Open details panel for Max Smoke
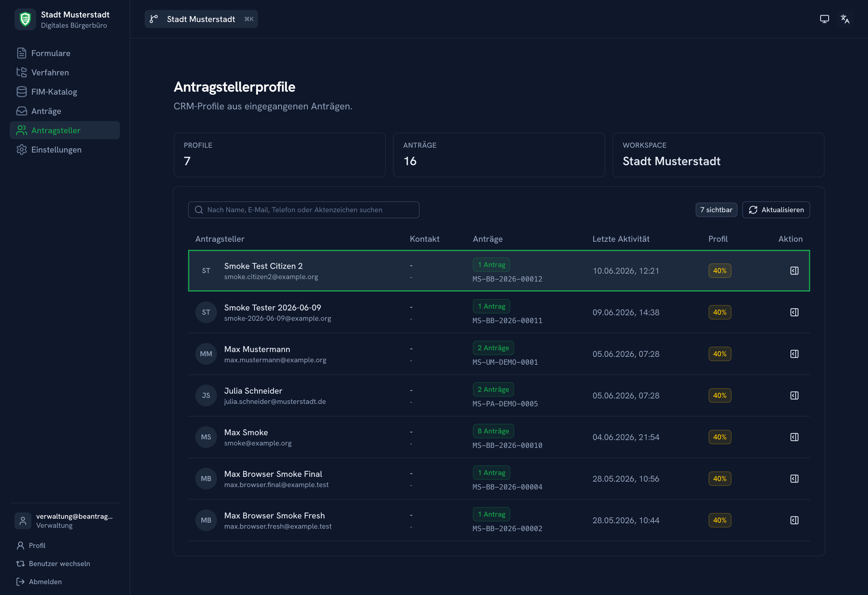868x595 pixels. pos(794,437)
